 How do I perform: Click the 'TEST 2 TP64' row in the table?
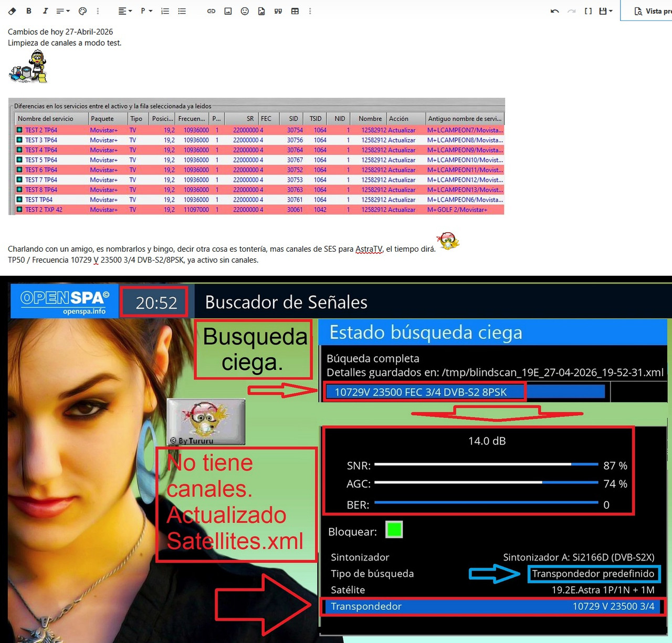(x=260, y=130)
